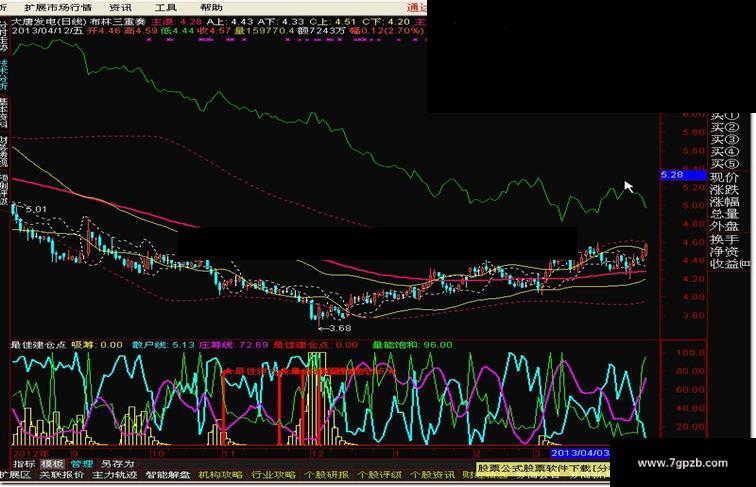Click the 另存为 tab
The image size is (756, 487).
click(117, 464)
